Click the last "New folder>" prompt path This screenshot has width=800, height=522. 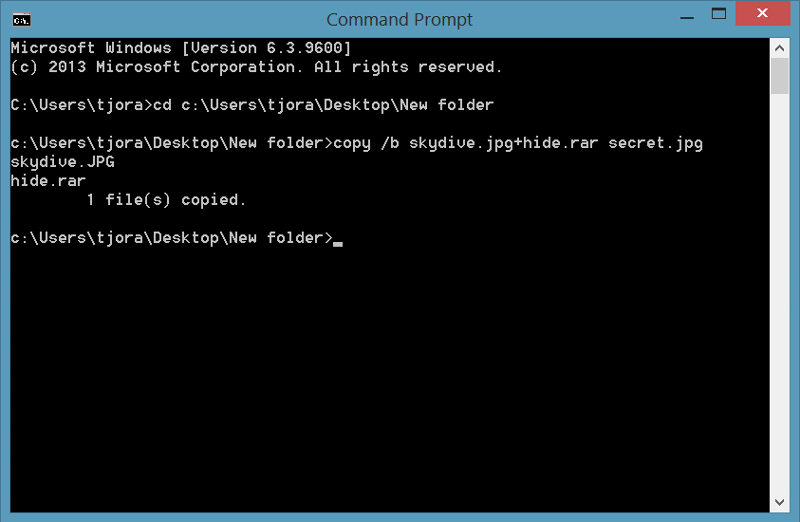pyautogui.click(x=281, y=238)
